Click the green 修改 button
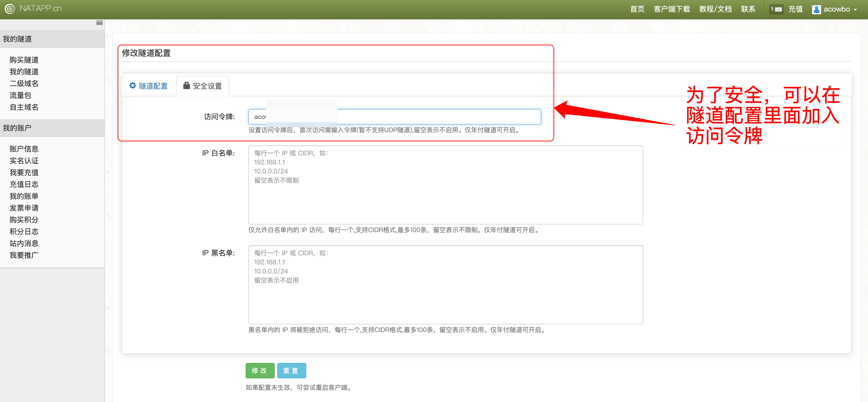This screenshot has height=402, width=868. (260, 371)
